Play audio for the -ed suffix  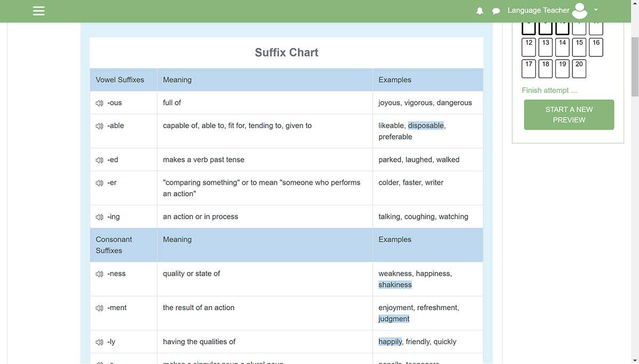[x=100, y=160]
